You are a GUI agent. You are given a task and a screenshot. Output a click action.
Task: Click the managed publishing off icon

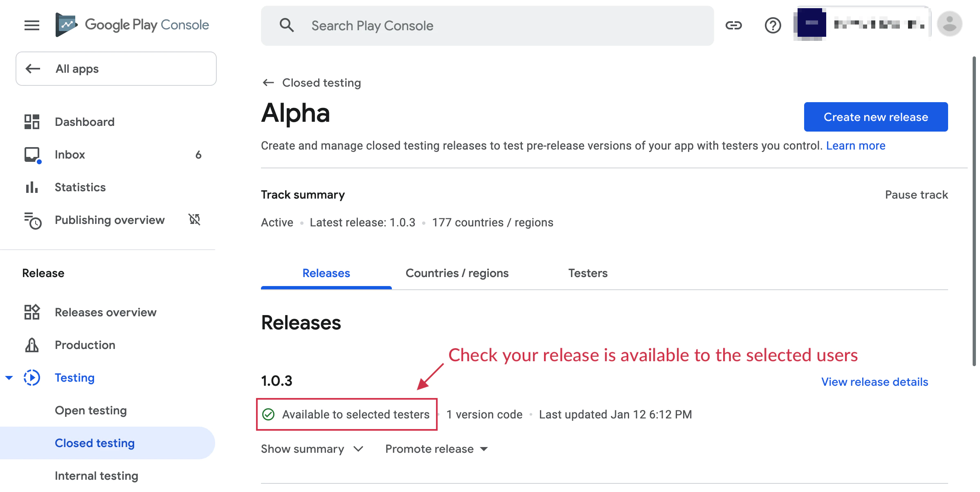pyautogui.click(x=195, y=219)
